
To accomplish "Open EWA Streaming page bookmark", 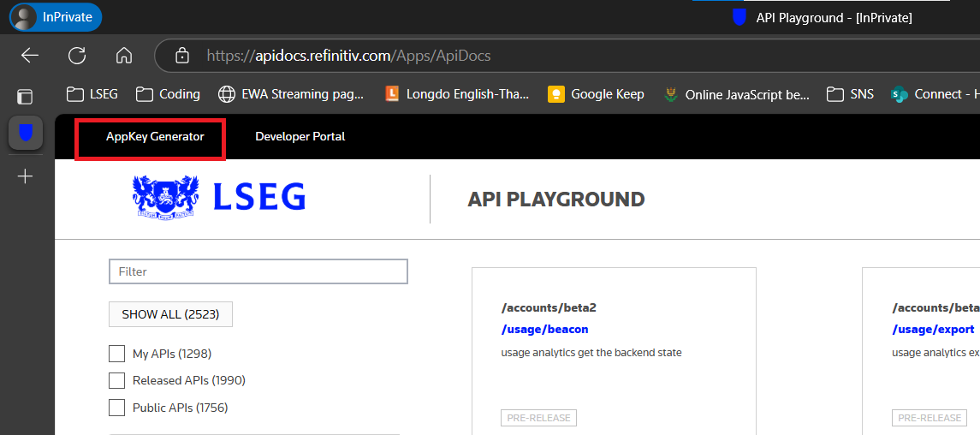I will click(291, 94).
